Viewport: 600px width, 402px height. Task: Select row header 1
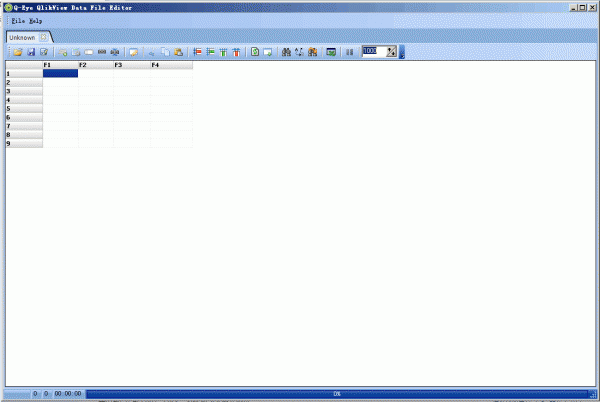coord(24,73)
